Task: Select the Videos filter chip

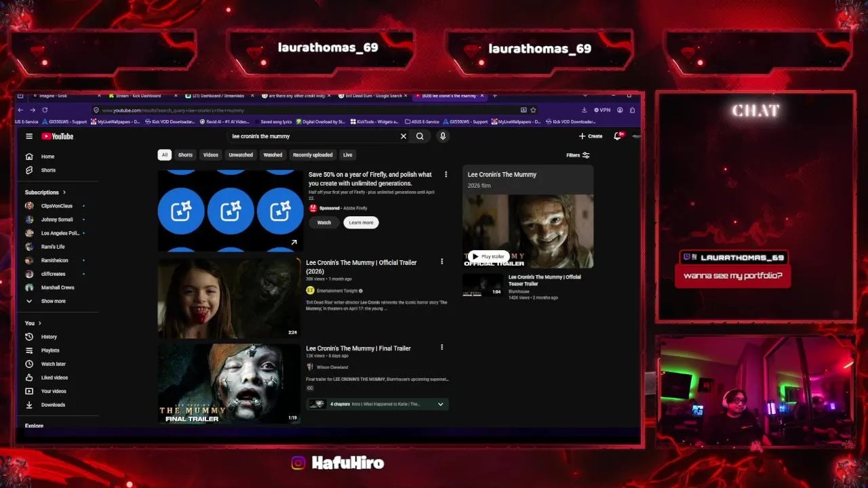Action: pyautogui.click(x=211, y=155)
